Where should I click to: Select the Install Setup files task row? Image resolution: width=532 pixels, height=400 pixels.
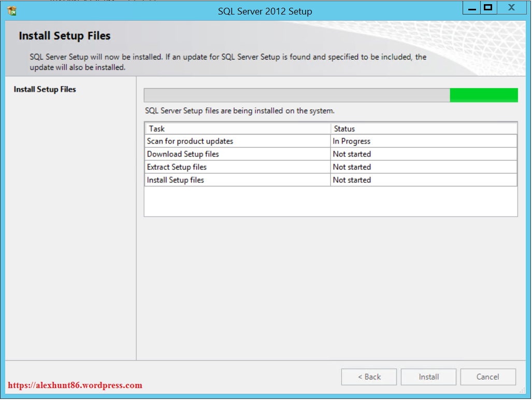pos(176,180)
